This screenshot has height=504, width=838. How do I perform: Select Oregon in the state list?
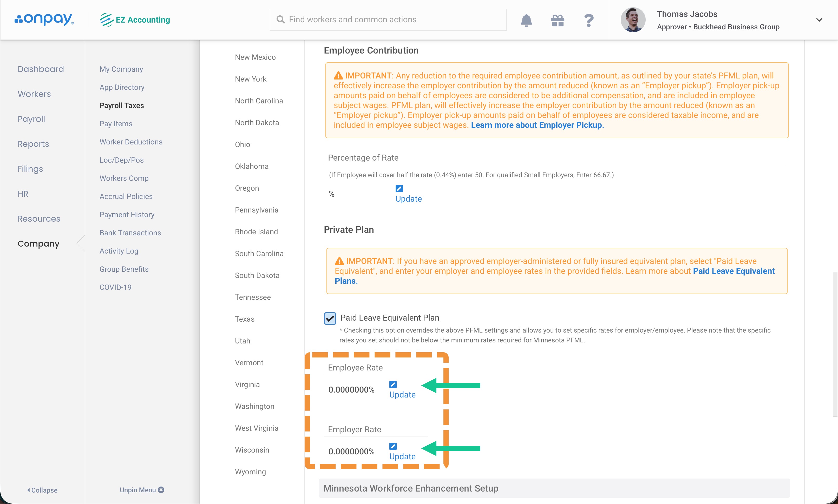click(247, 188)
